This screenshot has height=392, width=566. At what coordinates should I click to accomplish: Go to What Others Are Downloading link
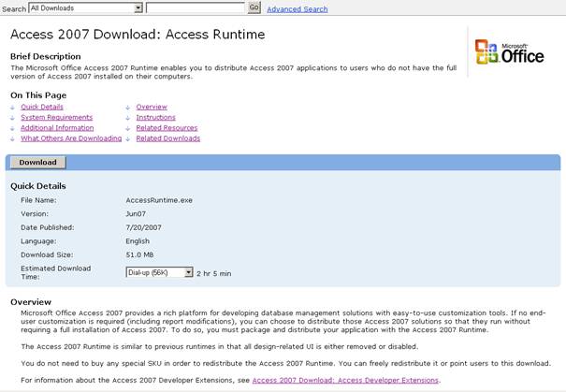click(x=71, y=138)
